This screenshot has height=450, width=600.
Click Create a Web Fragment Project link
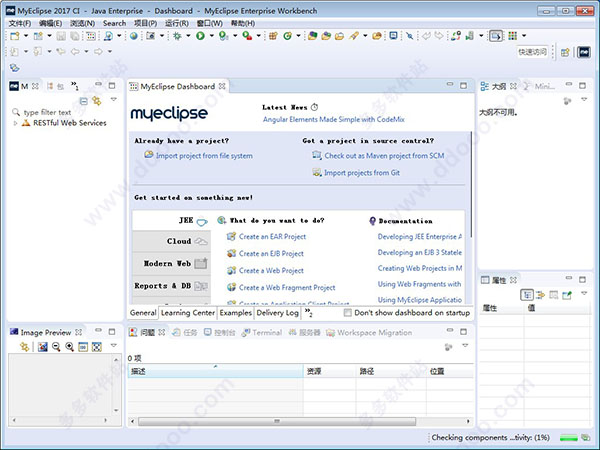click(x=287, y=287)
